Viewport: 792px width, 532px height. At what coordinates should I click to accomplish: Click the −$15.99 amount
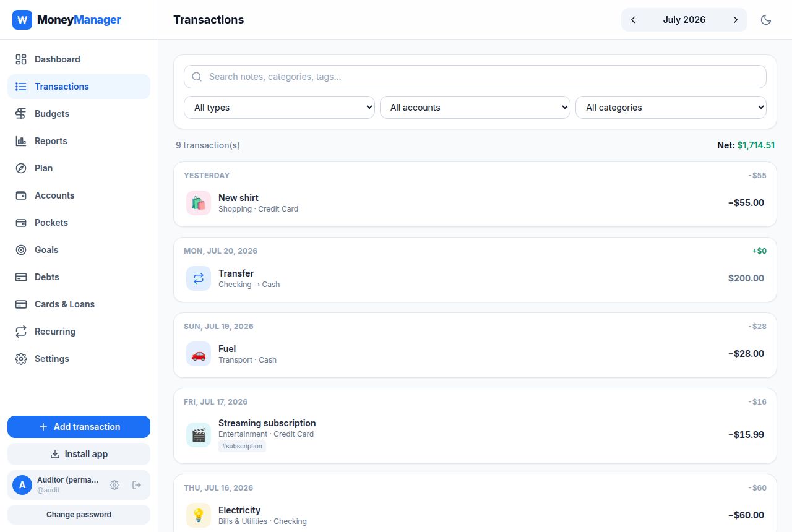point(746,435)
